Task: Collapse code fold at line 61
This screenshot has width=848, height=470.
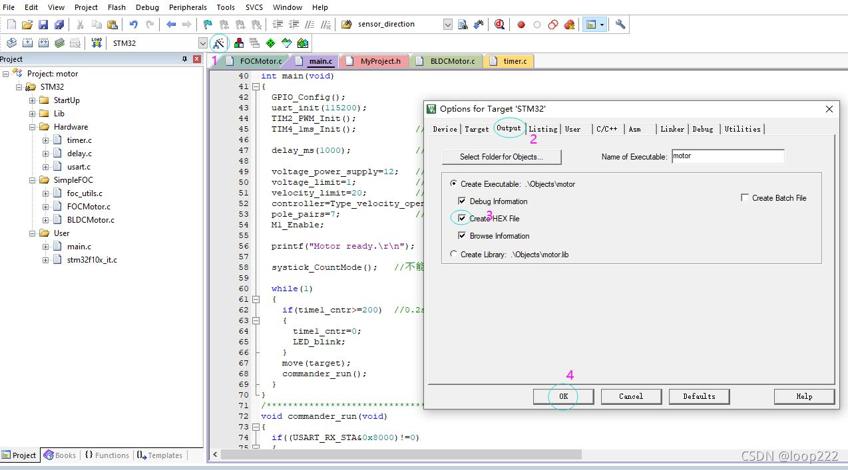Action: tap(256, 299)
